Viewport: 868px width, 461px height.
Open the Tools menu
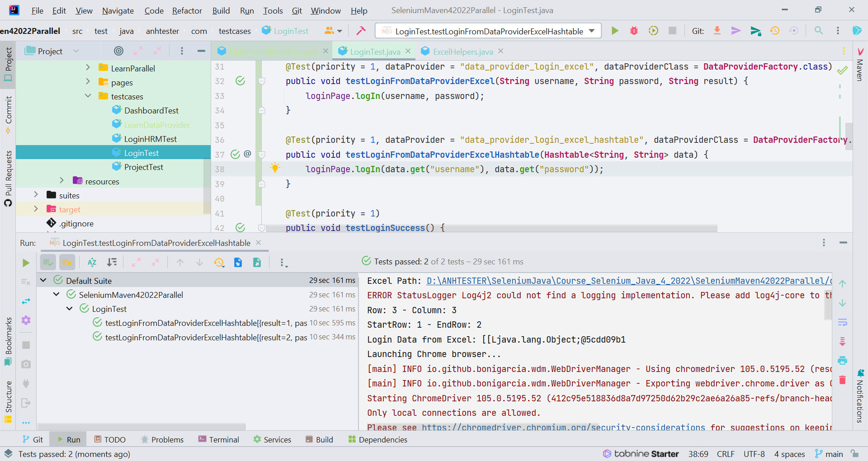(x=273, y=10)
